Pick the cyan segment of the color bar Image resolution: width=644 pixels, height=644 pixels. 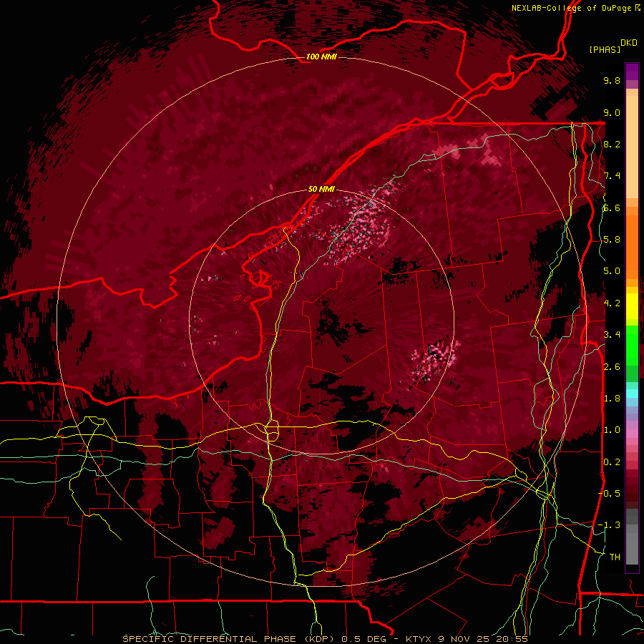click(632, 394)
